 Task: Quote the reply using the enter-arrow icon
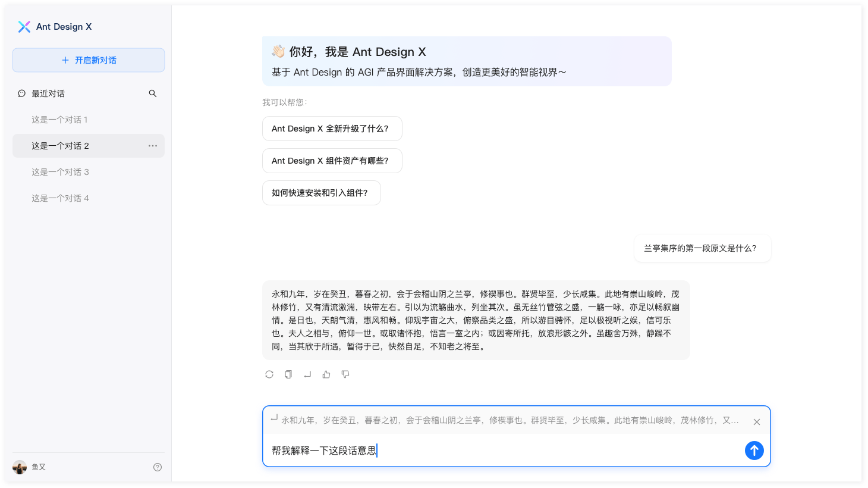307,374
